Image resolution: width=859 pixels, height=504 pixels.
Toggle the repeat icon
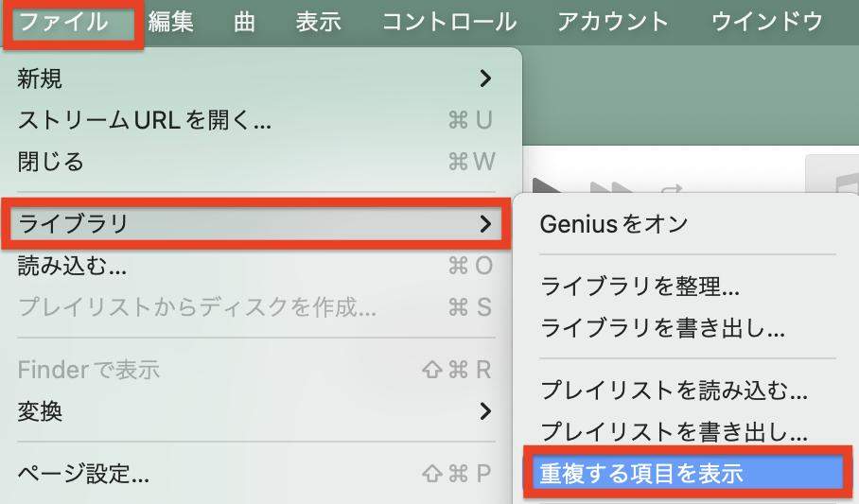(x=672, y=186)
